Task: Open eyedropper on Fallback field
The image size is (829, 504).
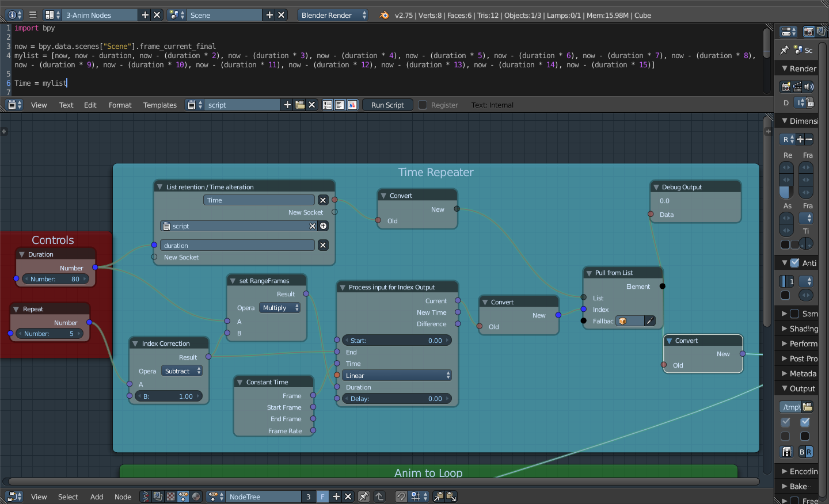Action: [x=650, y=321]
